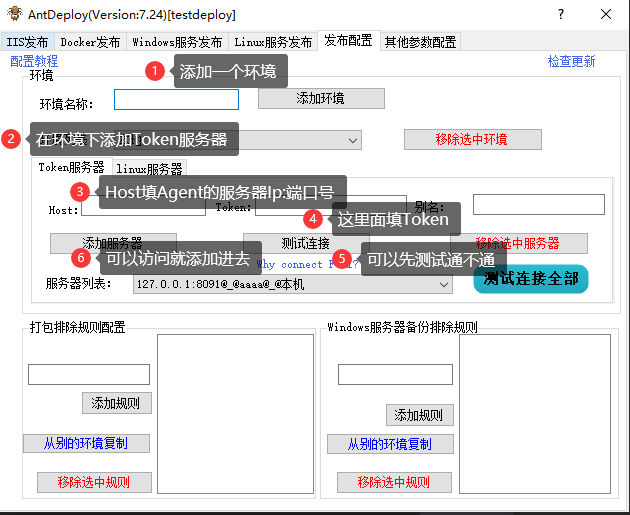Click the 检查更新 link
The width and height of the screenshot is (630, 515).
[x=571, y=61]
